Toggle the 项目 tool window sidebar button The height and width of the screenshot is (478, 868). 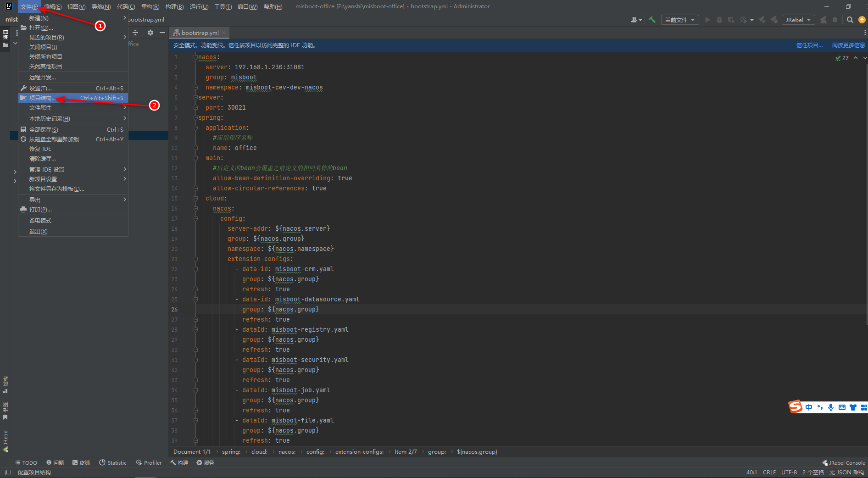point(6,39)
